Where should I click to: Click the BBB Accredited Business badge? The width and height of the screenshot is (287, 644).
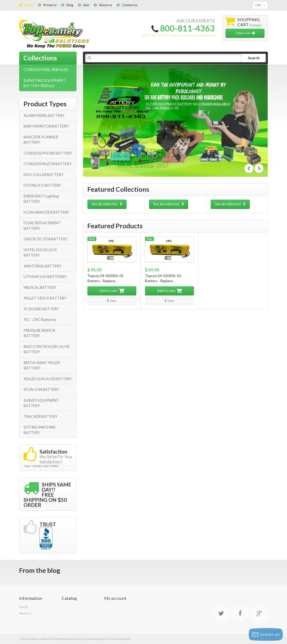coord(46,538)
